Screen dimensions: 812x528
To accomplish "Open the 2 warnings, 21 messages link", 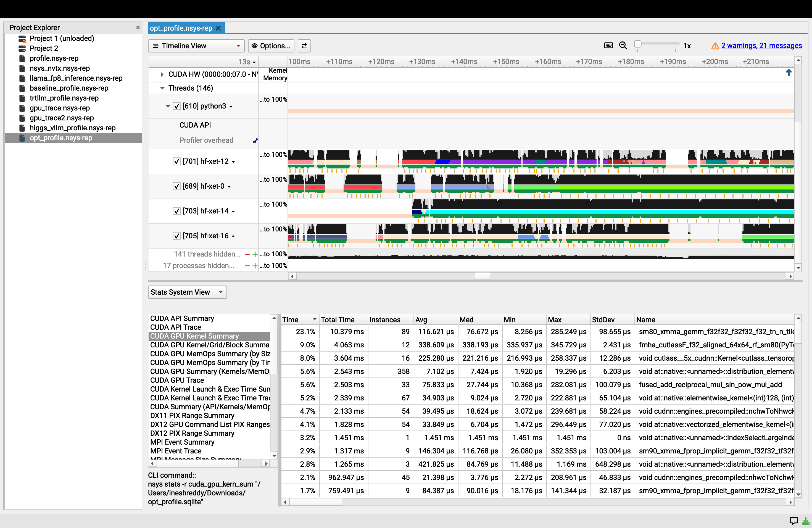I will (761, 45).
